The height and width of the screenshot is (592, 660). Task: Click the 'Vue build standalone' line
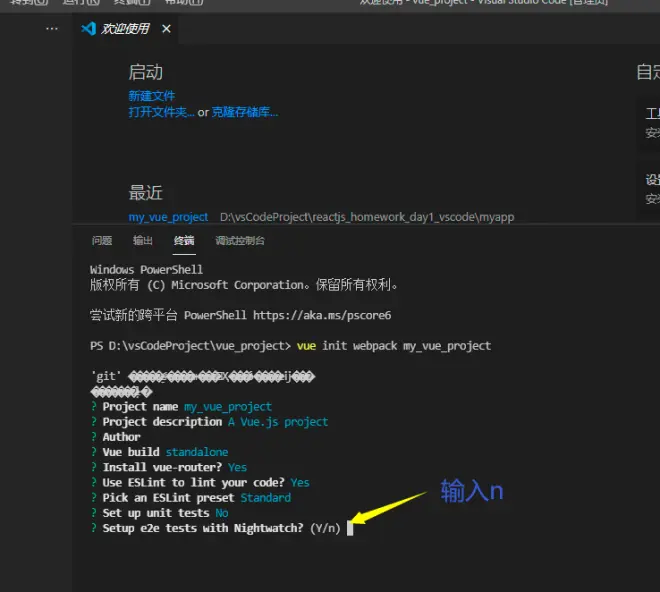pos(160,452)
